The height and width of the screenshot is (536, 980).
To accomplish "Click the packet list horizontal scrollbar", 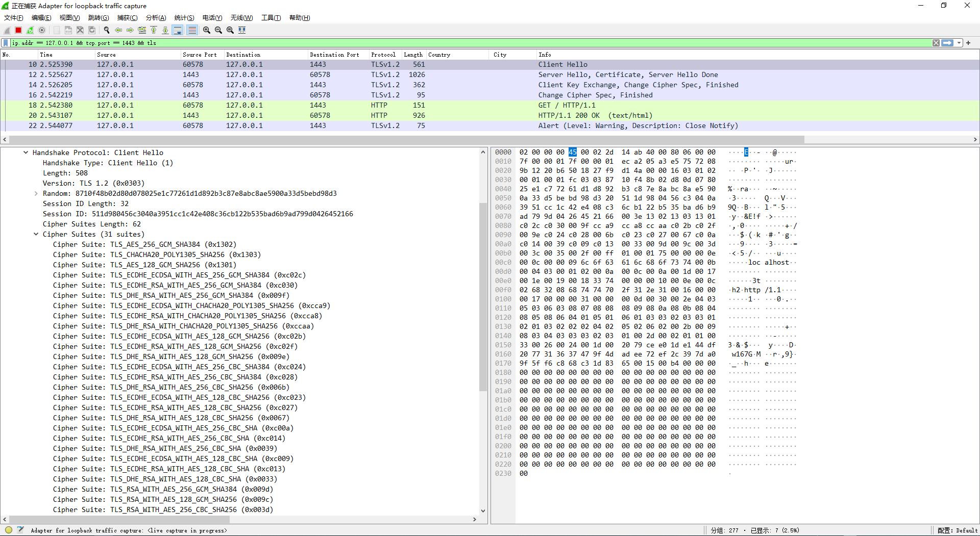I will (406, 139).
